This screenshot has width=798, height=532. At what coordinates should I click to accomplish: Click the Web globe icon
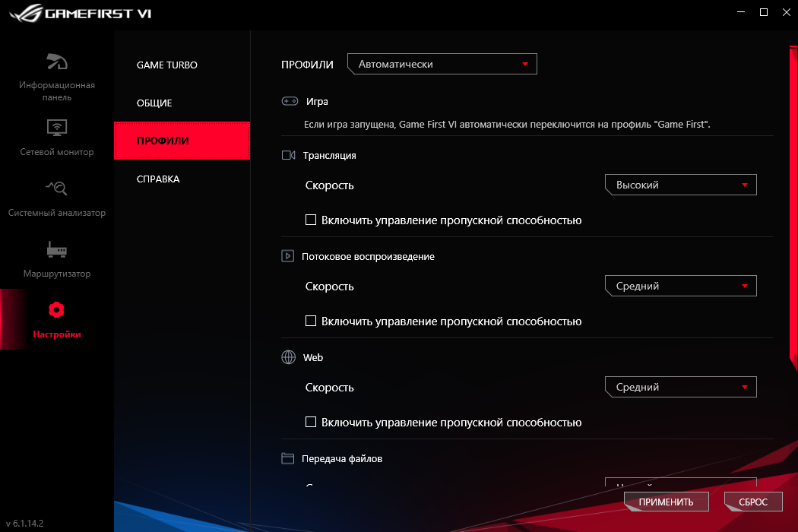click(287, 357)
